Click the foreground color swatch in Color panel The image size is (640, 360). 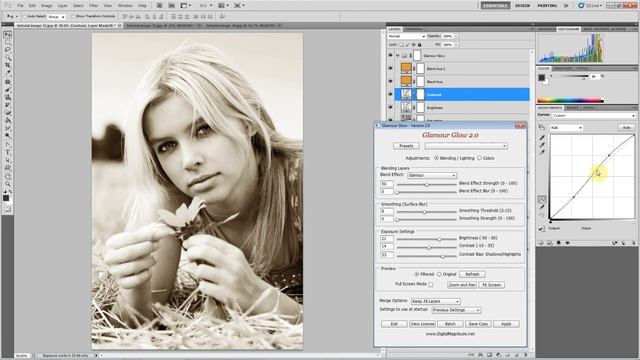coord(541,78)
